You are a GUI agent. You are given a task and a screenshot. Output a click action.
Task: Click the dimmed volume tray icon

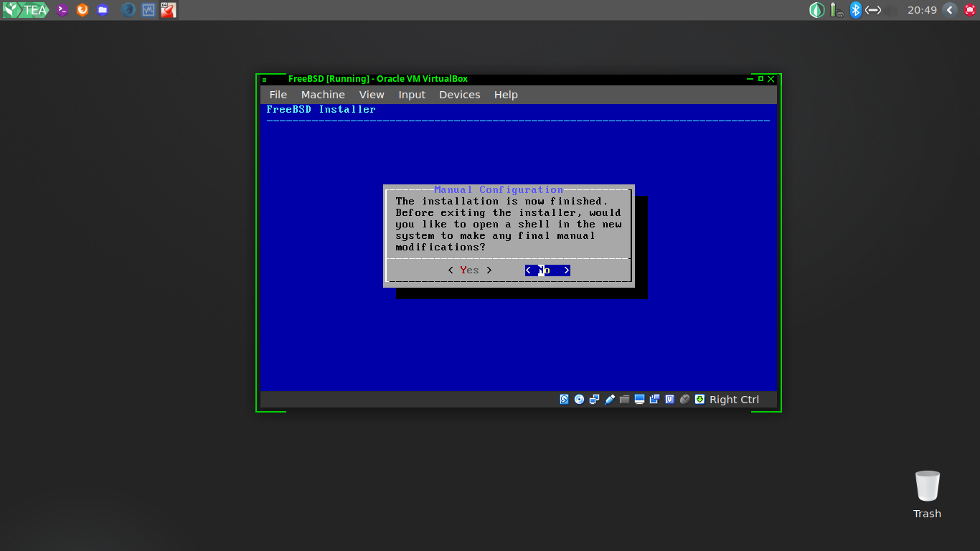892,10
